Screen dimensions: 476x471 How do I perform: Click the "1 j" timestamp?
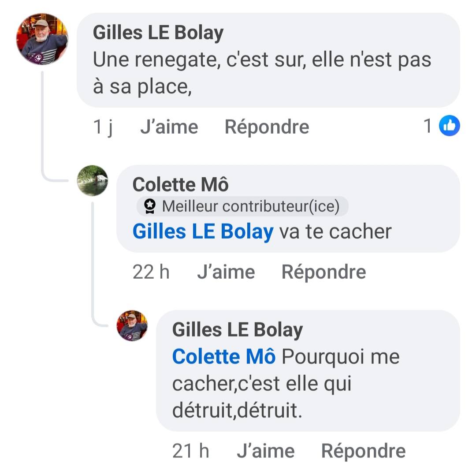(103, 127)
